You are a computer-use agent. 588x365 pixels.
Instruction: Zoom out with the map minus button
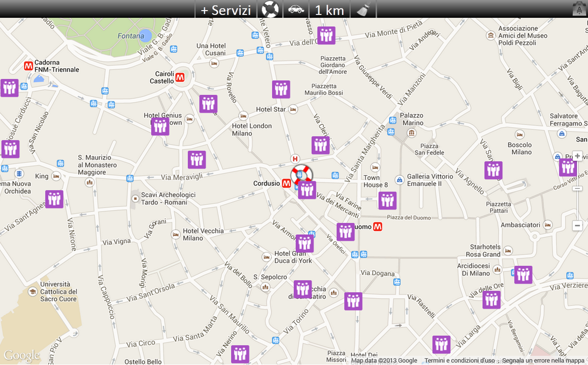pyautogui.click(x=577, y=226)
